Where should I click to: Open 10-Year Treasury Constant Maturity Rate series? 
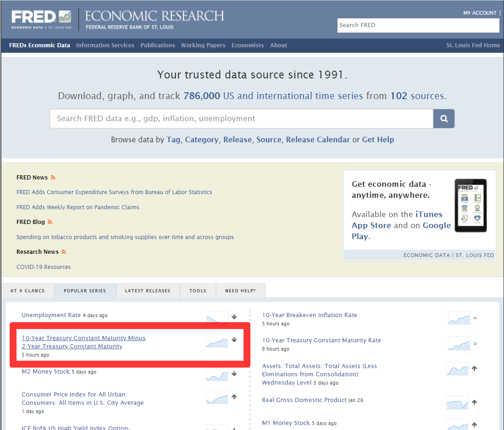tap(321, 340)
